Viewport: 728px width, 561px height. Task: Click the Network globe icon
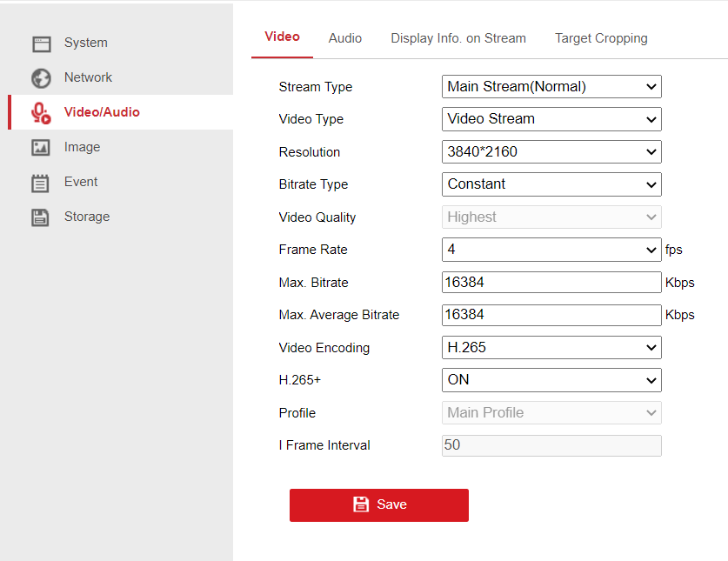[x=41, y=78]
